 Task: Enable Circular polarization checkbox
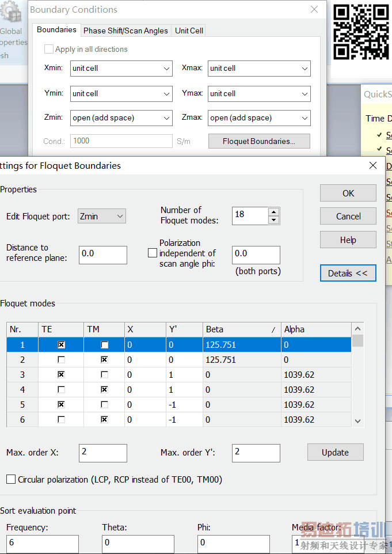tap(11, 480)
